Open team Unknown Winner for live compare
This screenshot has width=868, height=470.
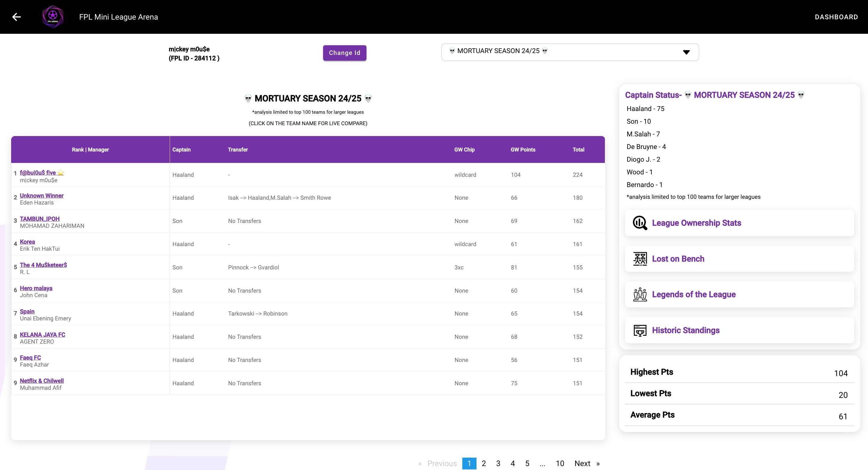(x=42, y=195)
